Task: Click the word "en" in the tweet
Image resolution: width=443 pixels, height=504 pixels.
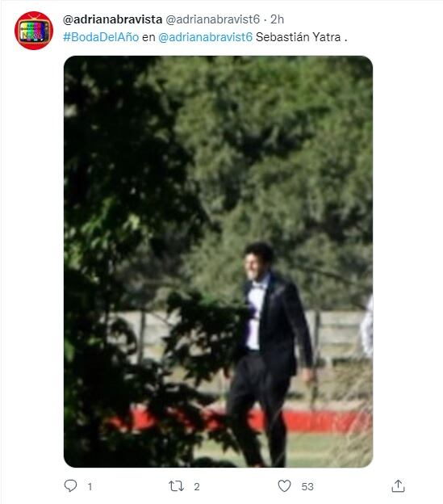Action: pos(148,38)
